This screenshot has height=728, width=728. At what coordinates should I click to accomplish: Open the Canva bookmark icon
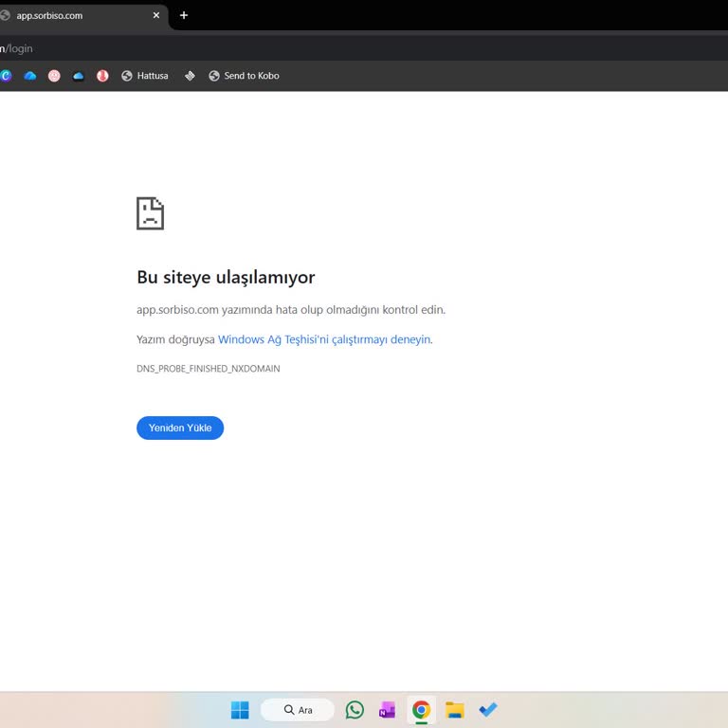[6, 76]
